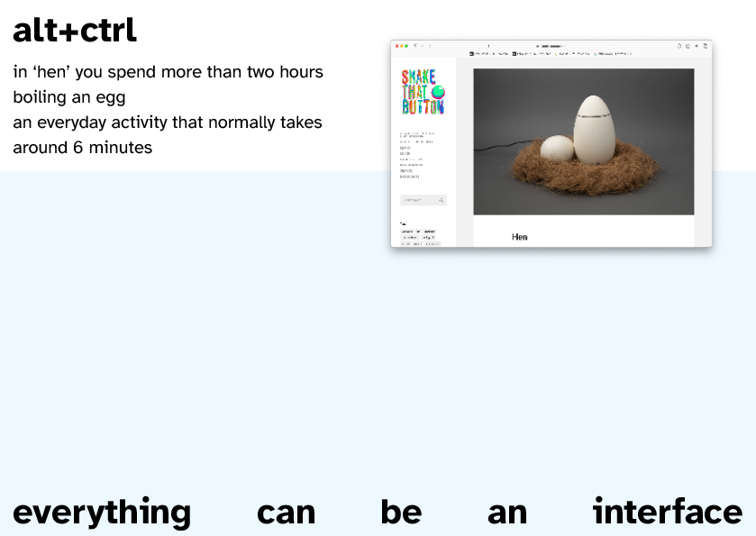
Task: Click the magnifier icon in the sidebar search box
Action: pos(442,200)
